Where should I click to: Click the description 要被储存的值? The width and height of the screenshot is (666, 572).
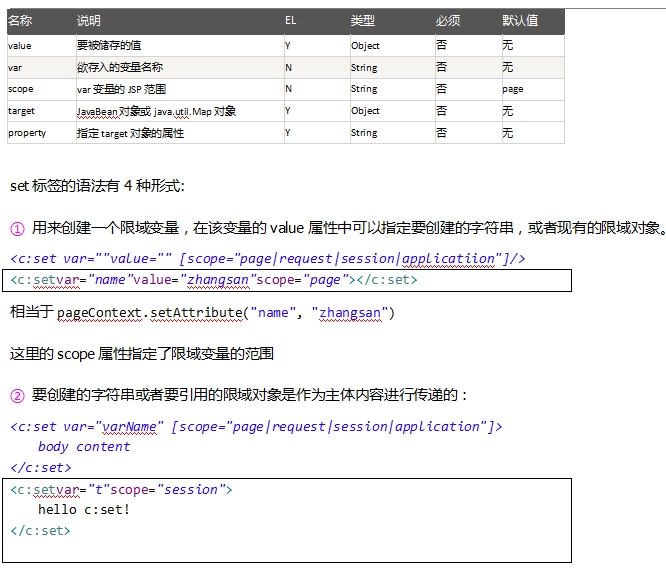click(x=109, y=45)
